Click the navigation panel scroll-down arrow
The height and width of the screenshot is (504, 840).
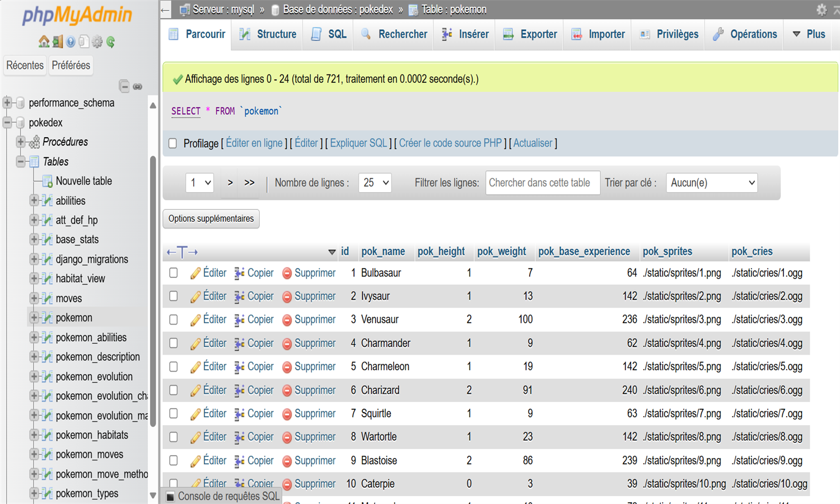click(x=153, y=495)
